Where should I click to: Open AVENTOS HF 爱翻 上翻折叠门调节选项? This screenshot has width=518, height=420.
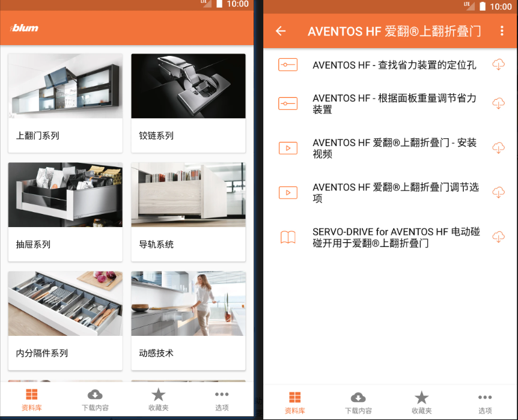coord(395,193)
